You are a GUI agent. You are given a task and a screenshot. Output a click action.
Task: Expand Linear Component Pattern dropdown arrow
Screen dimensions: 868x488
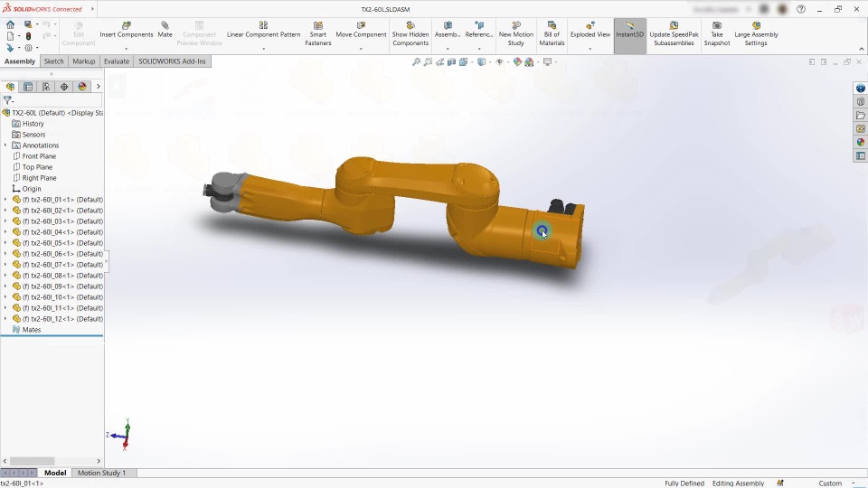[x=263, y=49]
